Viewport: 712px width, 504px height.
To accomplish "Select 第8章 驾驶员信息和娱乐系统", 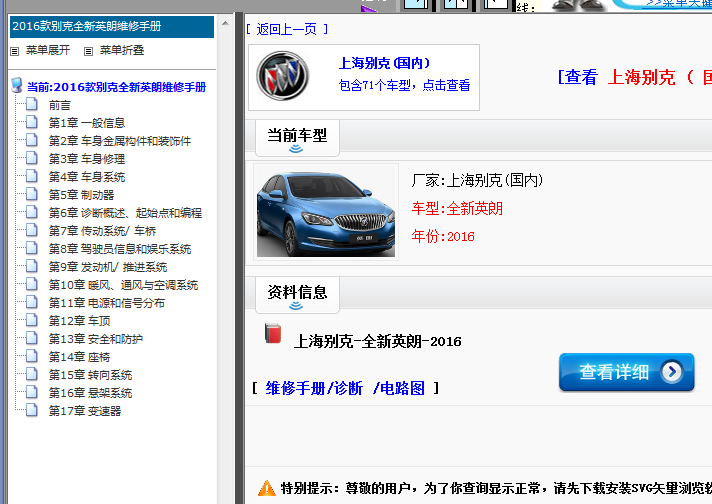I will pos(120,249).
